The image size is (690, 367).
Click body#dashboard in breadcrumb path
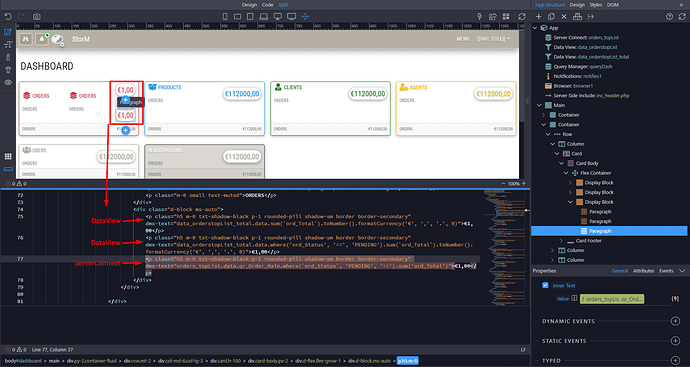23,361
